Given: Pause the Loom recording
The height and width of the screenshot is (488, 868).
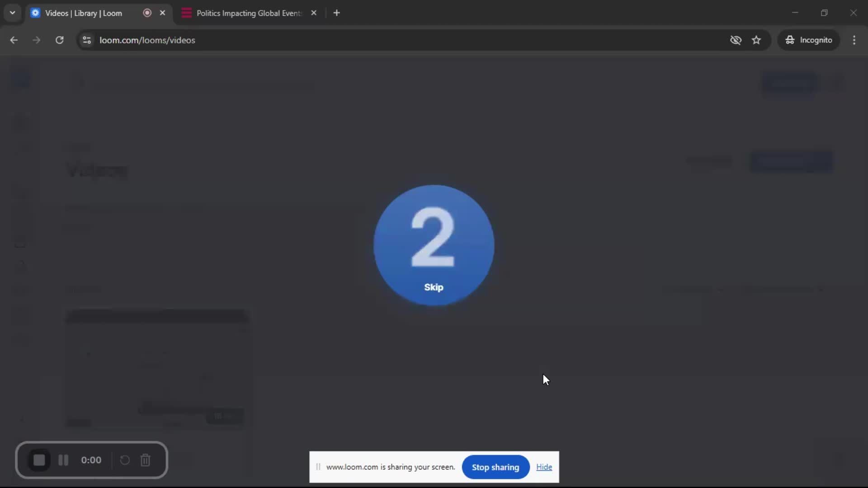Looking at the screenshot, I should pos(63,460).
